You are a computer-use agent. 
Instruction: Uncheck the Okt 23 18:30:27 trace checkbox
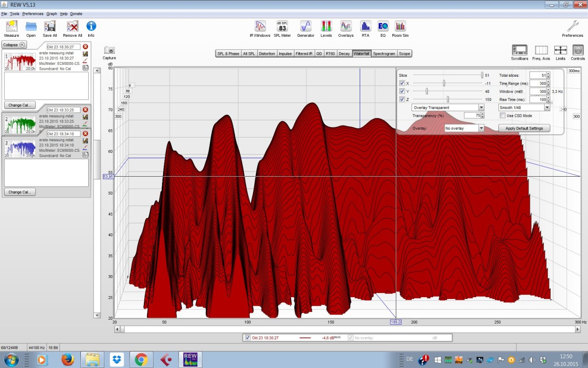(248, 338)
